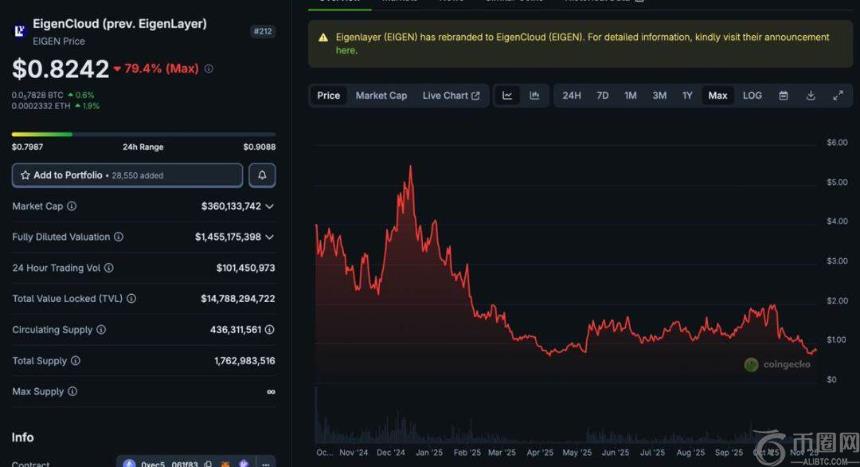The image size is (860, 467).
Task: Click info icon beside Total Value Locked
Action: [131, 298]
